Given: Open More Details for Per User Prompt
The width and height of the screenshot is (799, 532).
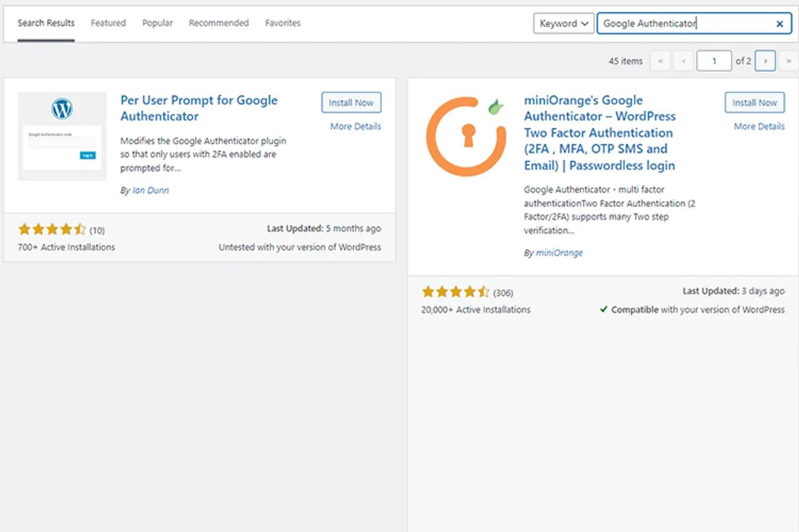Looking at the screenshot, I should pyautogui.click(x=356, y=126).
